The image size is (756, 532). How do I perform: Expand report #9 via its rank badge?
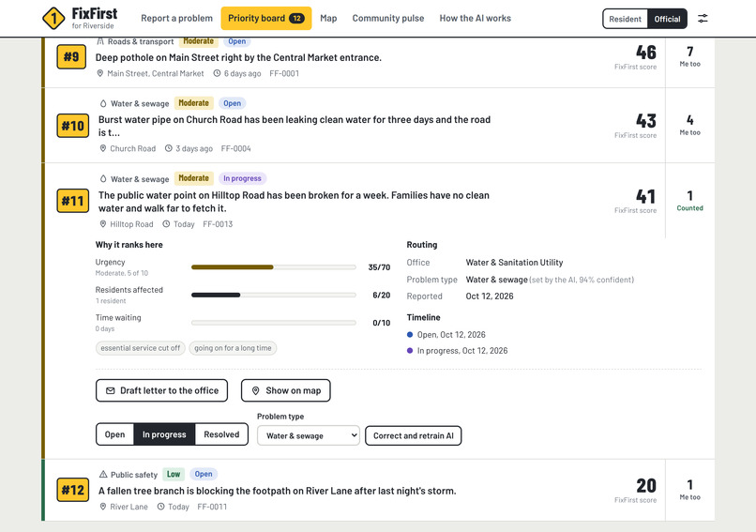(71, 57)
